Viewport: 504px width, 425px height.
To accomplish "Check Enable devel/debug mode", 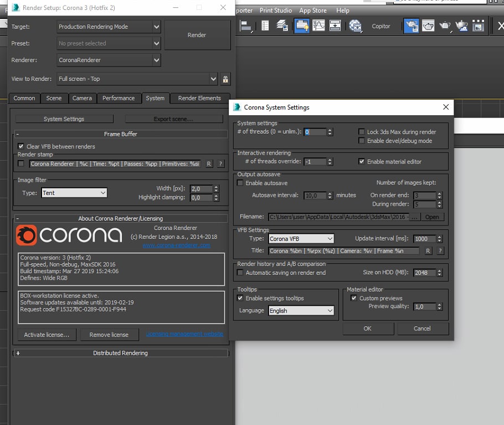I will point(361,141).
